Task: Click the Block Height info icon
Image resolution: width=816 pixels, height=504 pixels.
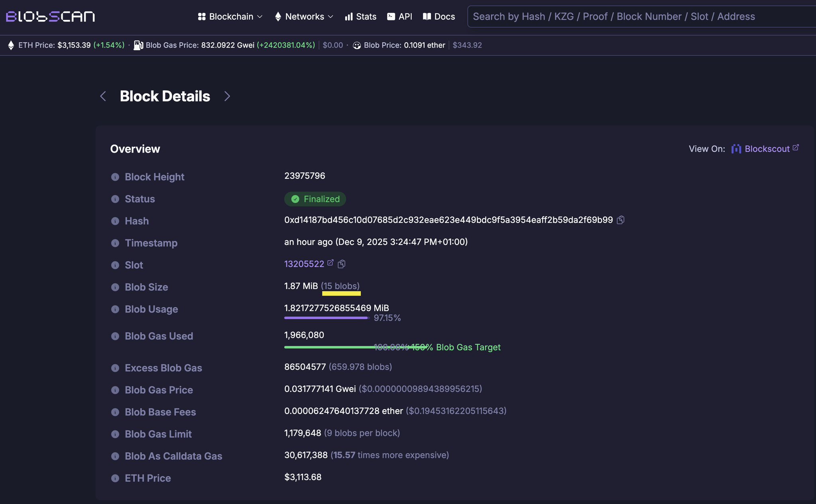Action: click(115, 177)
